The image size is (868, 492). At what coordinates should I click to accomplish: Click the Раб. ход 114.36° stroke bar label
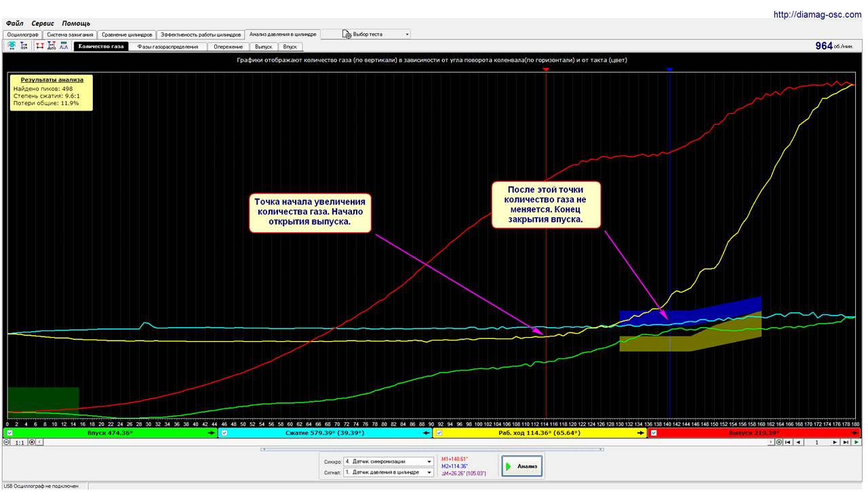[539, 433]
